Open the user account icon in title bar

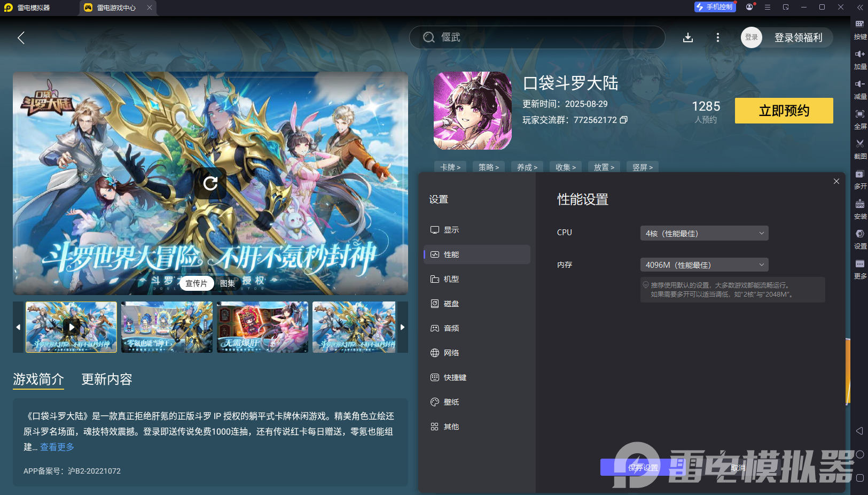tap(750, 7)
